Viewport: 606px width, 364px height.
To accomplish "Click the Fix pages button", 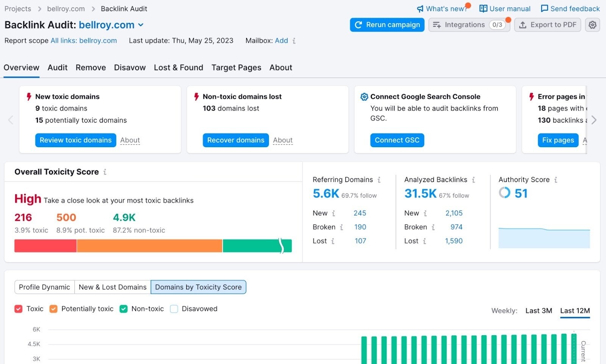I will [558, 140].
